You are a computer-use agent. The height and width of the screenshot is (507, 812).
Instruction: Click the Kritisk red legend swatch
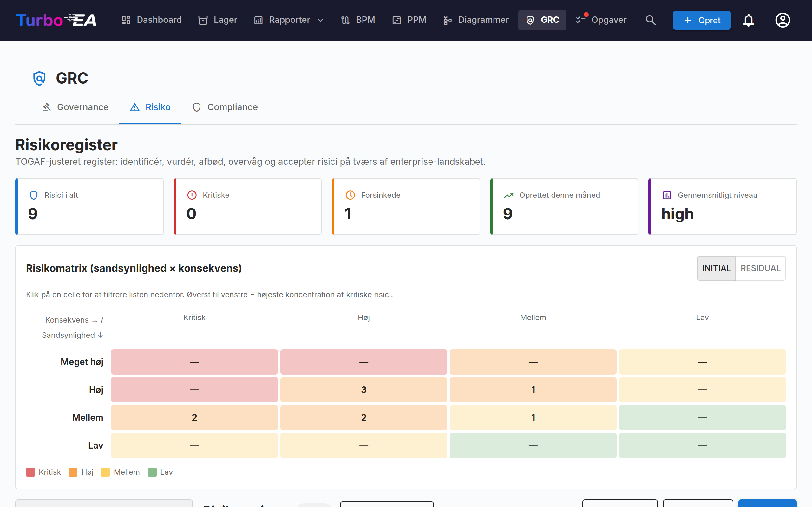coord(30,472)
